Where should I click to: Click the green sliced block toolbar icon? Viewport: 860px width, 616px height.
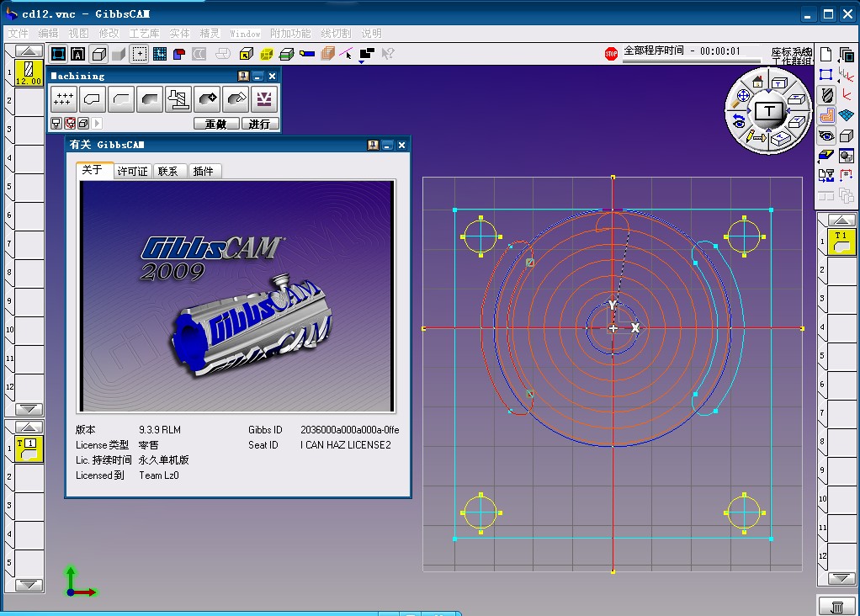(286, 54)
